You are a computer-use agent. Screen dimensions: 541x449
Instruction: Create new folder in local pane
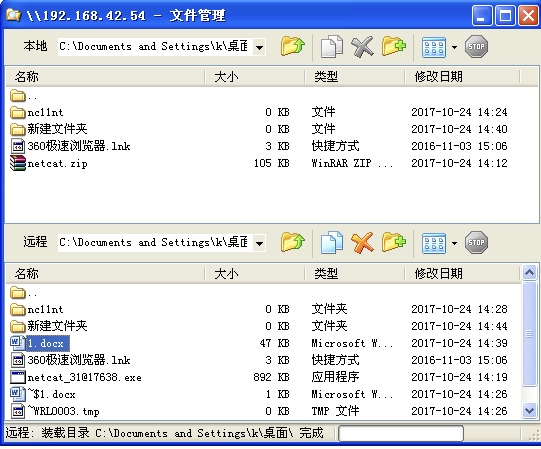[x=394, y=46]
